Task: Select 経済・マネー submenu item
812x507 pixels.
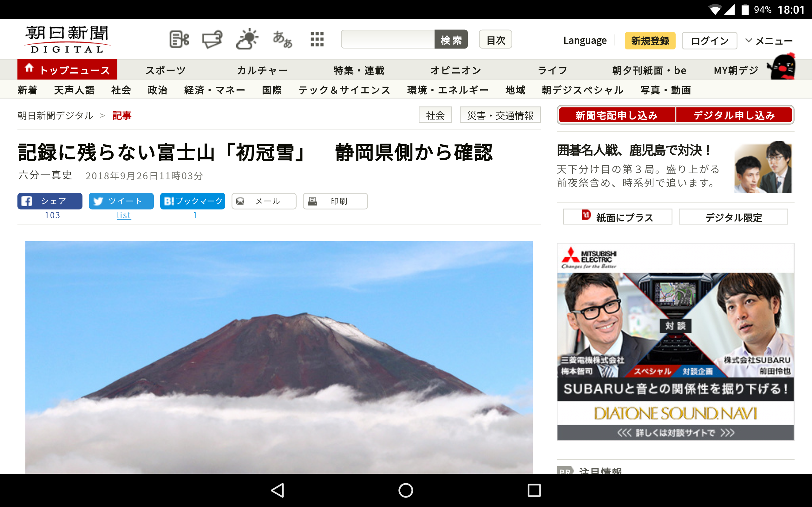Action: coord(214,90)
